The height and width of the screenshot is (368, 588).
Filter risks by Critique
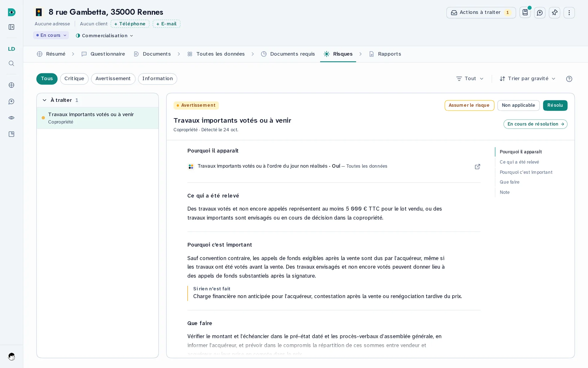click(74, 79)
